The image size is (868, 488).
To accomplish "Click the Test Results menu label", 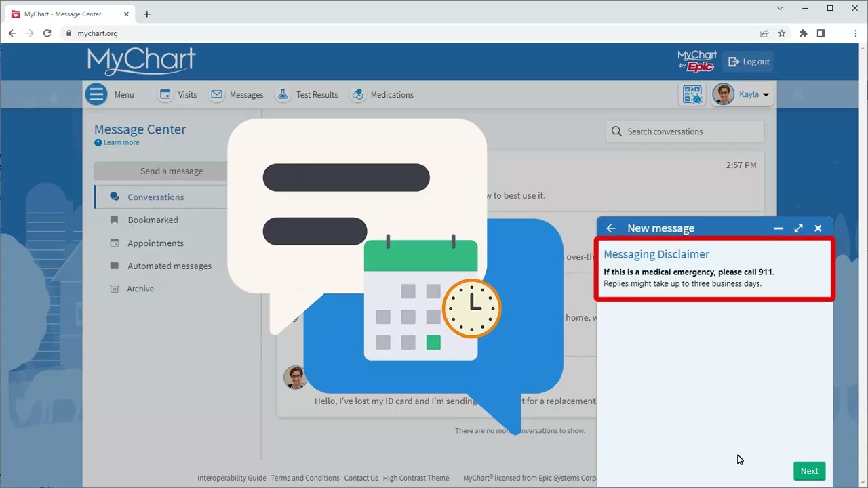I will [317, 95].
